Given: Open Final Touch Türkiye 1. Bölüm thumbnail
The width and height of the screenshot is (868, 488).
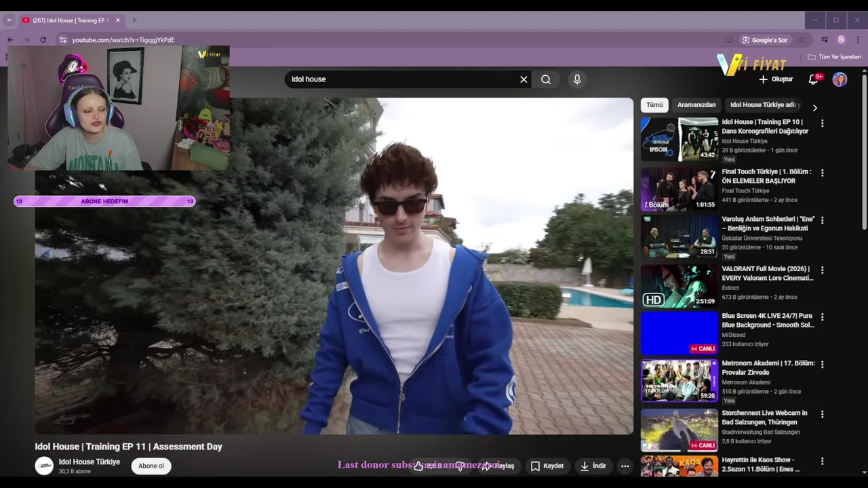Looking at the screenshot, I should click(679, 189).
